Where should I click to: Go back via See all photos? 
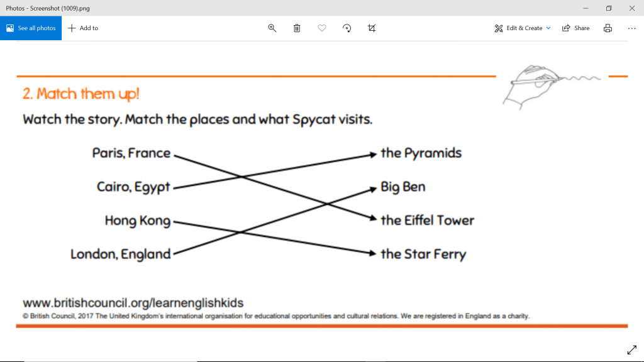(31, 28)
